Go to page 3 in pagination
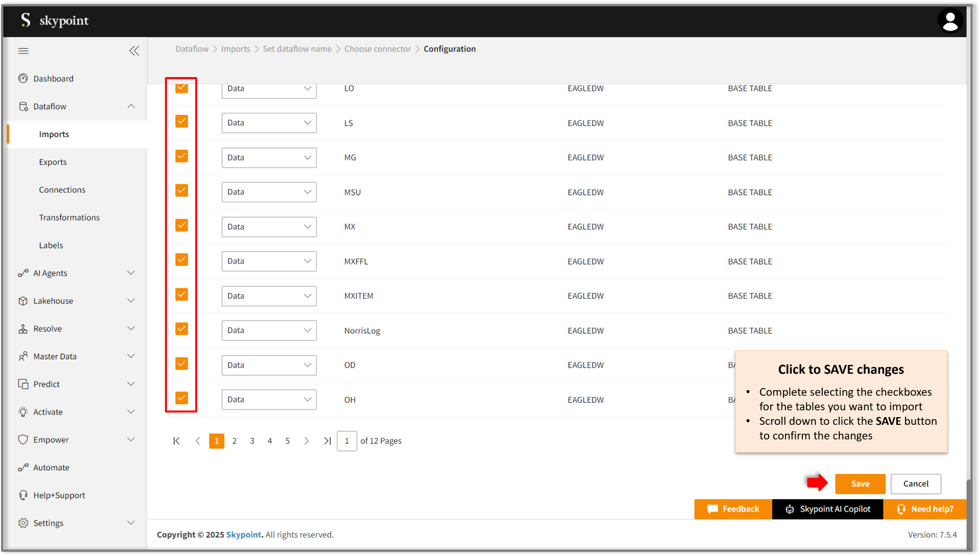This screenshot has width=980, height=556. pyautogui.click(x=252, y=441)
